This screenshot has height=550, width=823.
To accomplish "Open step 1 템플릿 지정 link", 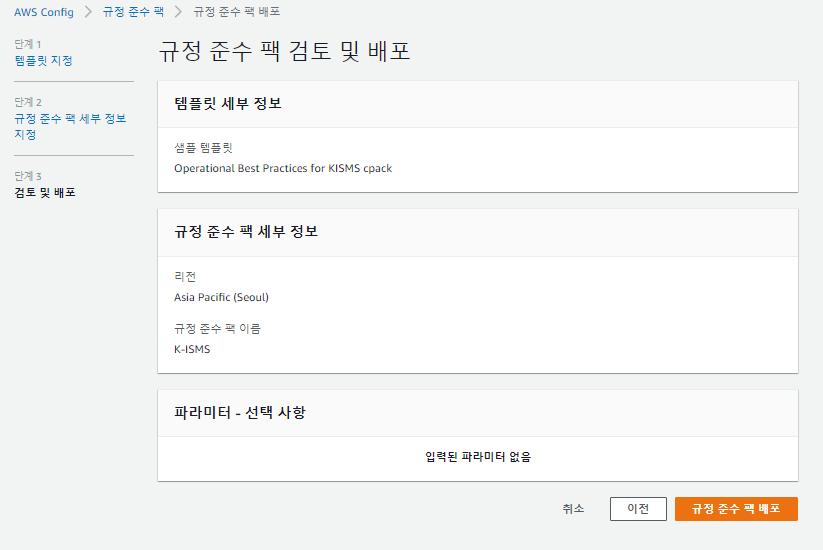I will point(44,61).
